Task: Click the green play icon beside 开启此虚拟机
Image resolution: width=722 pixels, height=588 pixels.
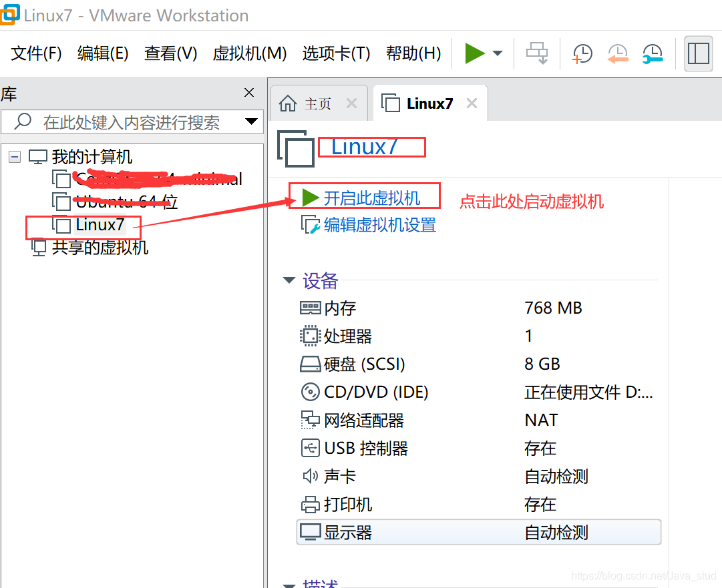Action: [311, 198]
